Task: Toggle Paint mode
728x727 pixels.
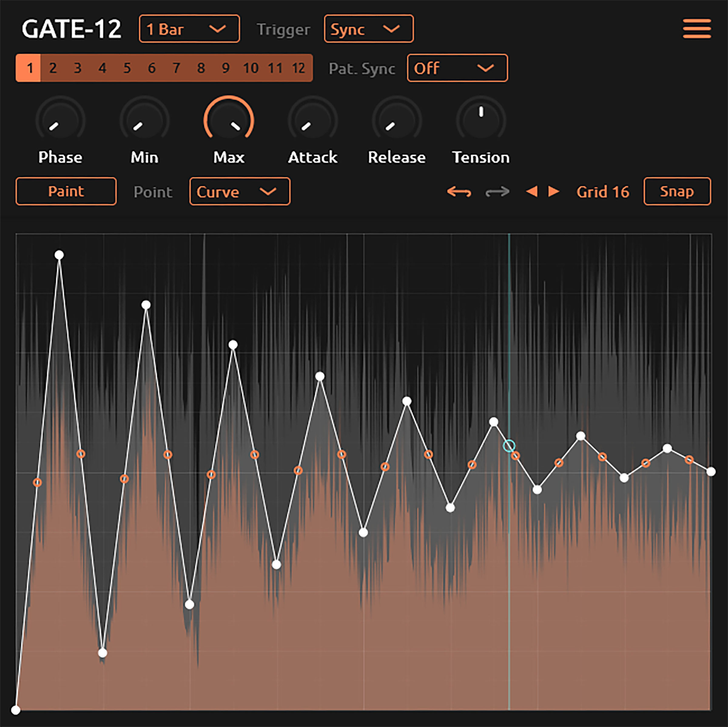Action: [x=66, y=191]
